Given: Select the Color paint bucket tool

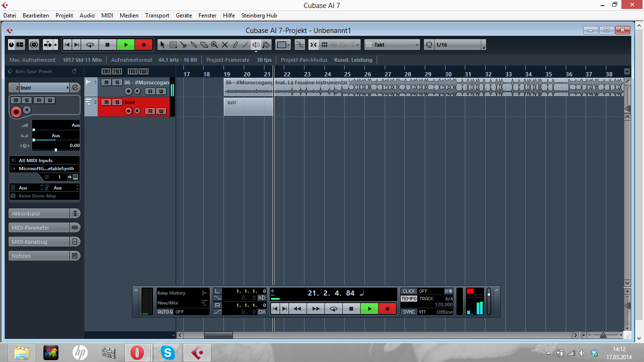Looking at the screenshot, I should tap(266, 45).
